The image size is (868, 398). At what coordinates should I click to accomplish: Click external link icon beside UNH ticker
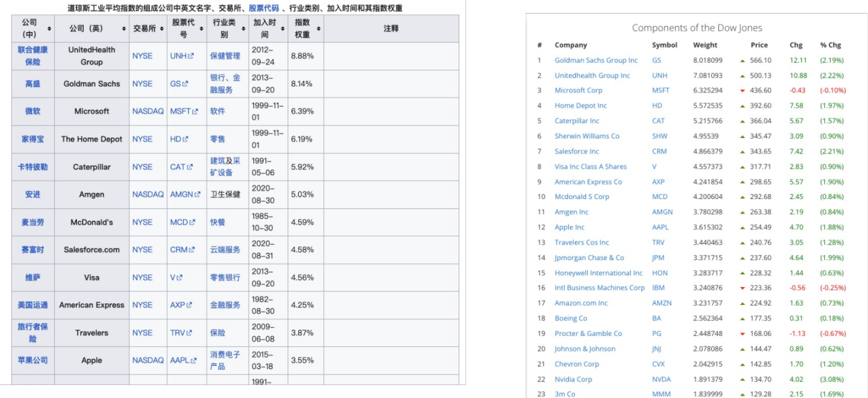(x=191, y=56)
